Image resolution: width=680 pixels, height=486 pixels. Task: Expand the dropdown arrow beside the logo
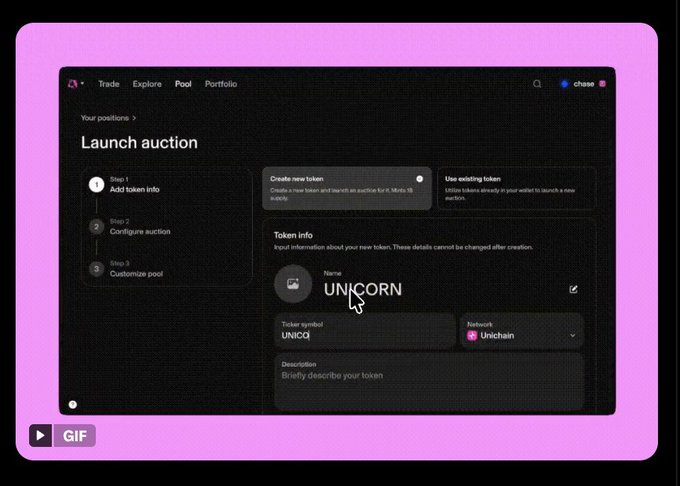point(82,83)
